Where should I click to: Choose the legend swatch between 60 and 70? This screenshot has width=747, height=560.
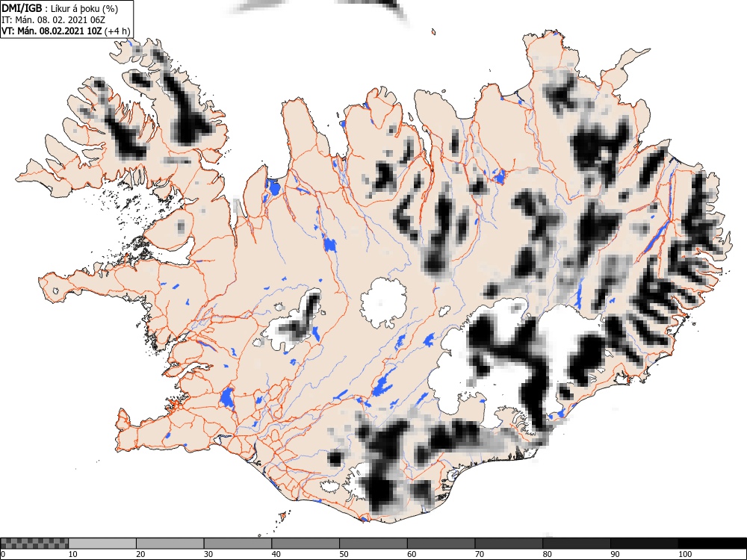pos(441,544)
